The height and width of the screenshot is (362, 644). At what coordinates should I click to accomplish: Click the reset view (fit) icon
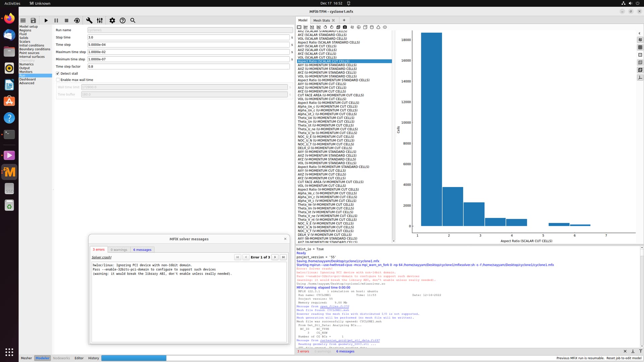[299, 27]
